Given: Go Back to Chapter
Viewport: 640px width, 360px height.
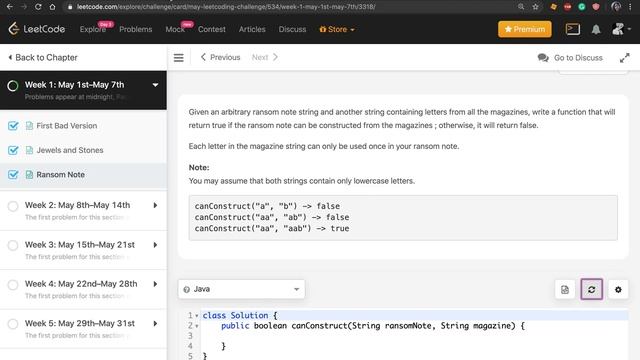Looking at the screenshot, I should tap(43, 58).
